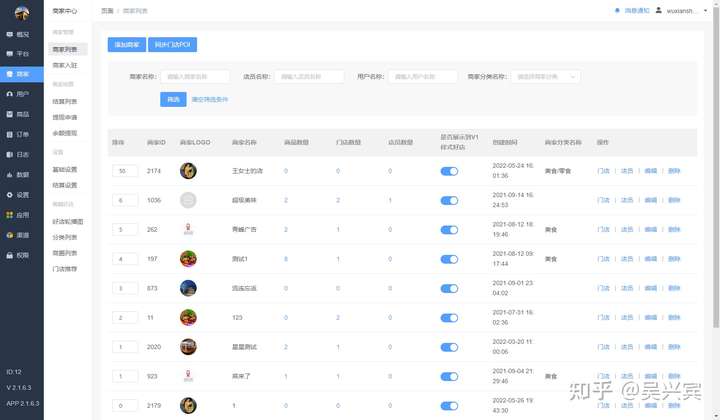Viewport: 720px width, 420px height.
Task: Click logo thumbnail of merchant 2020
Action: pos(188,347)
